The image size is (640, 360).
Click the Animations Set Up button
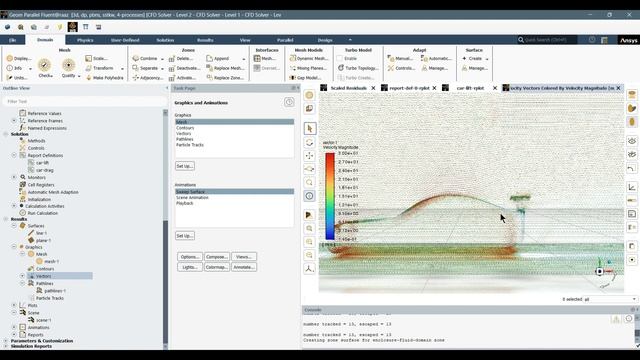[x=185, y=236]
